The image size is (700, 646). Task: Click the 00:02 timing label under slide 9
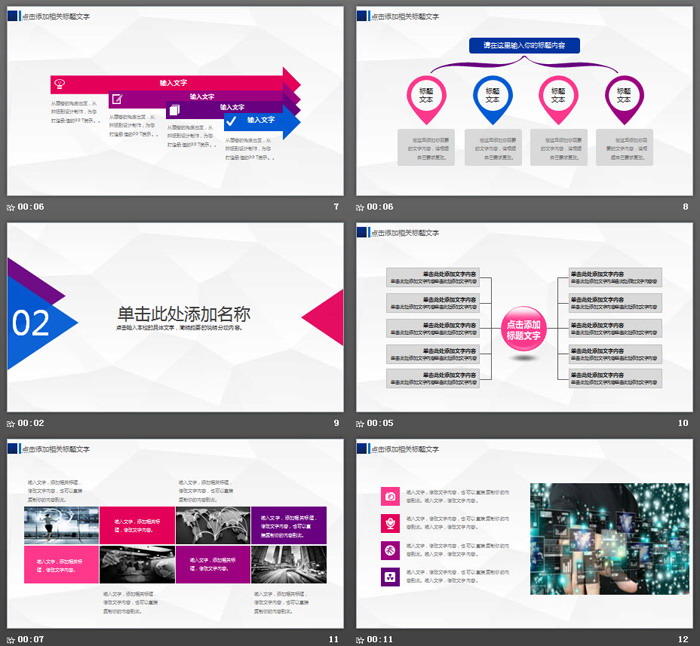[30, 423]
